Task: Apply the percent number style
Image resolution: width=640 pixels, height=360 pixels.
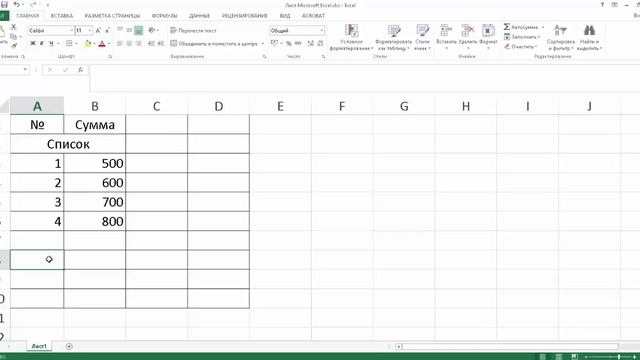Action: [x=289, y=43]
